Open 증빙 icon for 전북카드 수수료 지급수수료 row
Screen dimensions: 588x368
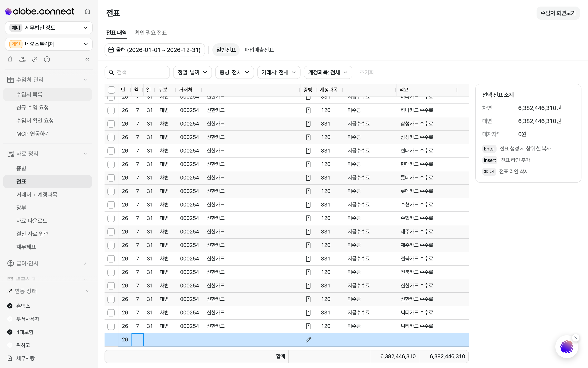[308, 259]
